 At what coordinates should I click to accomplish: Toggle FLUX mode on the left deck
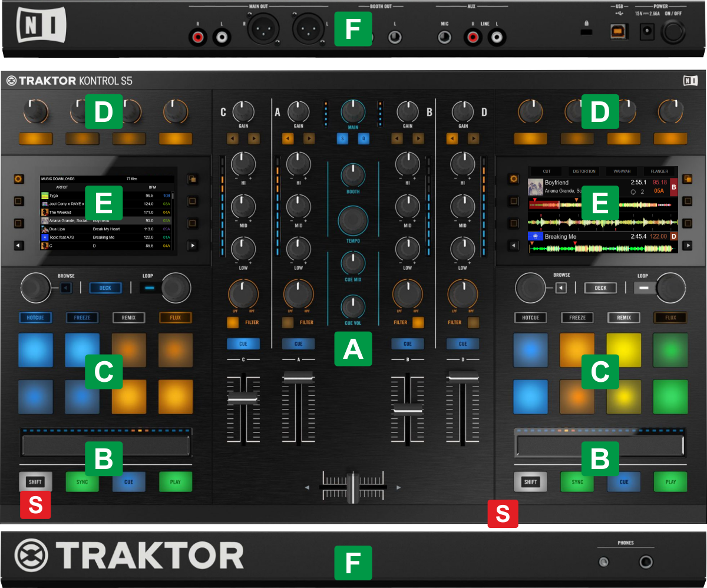pyautogui.click(x=176, y=318)
